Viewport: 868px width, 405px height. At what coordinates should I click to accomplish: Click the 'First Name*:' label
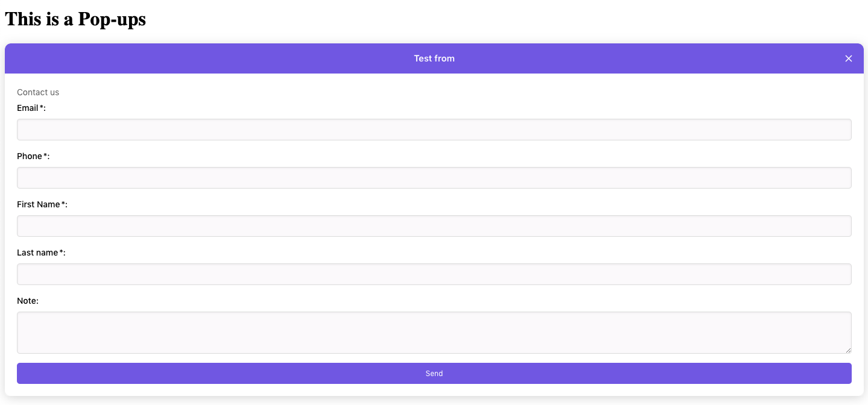[x=42, y=204]
